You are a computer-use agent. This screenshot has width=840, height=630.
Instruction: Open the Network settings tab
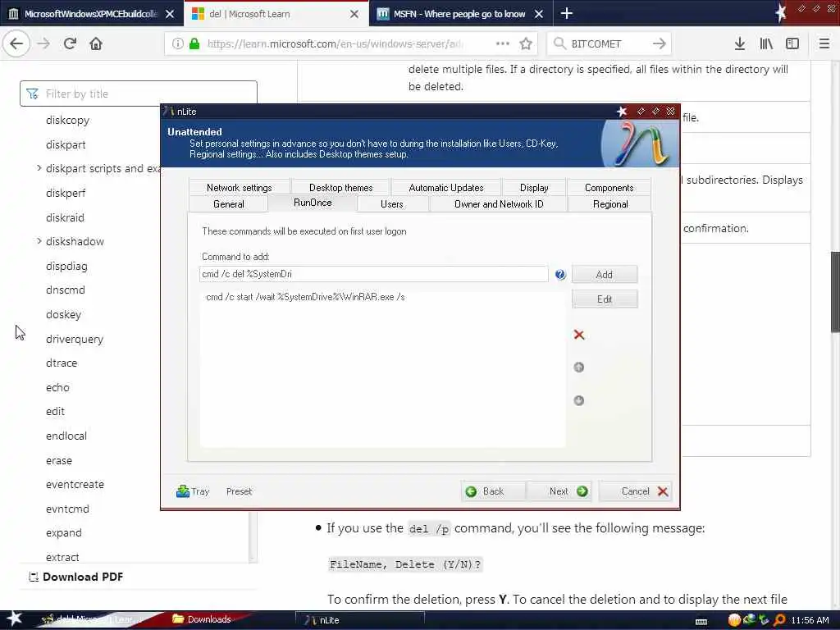239,188
